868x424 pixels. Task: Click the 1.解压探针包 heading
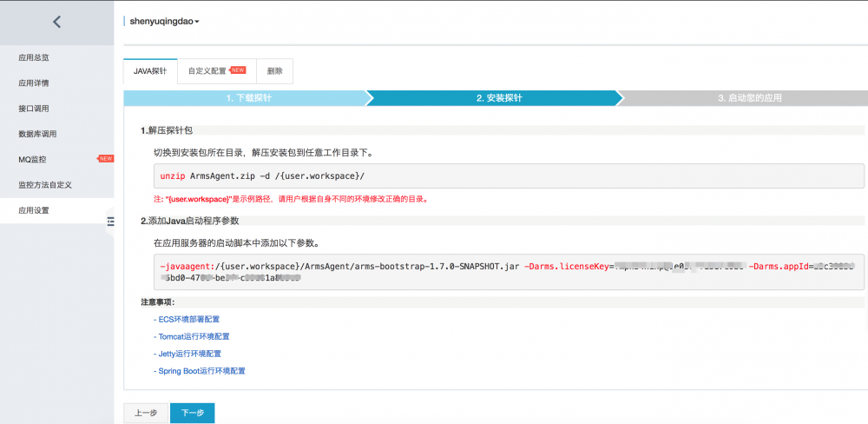pos(166,131)
